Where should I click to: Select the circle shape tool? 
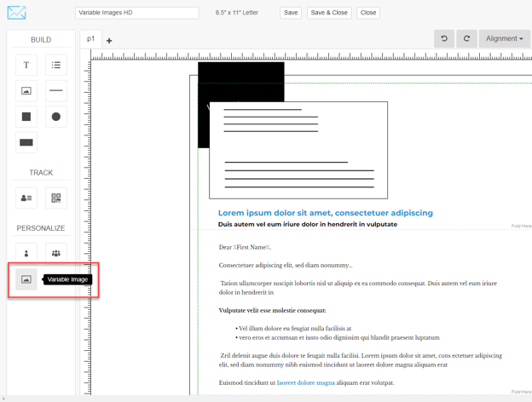click(56, 117)
